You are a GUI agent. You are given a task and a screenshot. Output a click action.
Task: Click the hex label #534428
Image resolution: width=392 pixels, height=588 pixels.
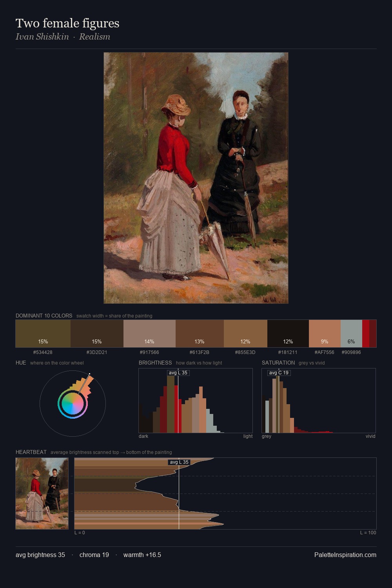(x=43, y=352)
